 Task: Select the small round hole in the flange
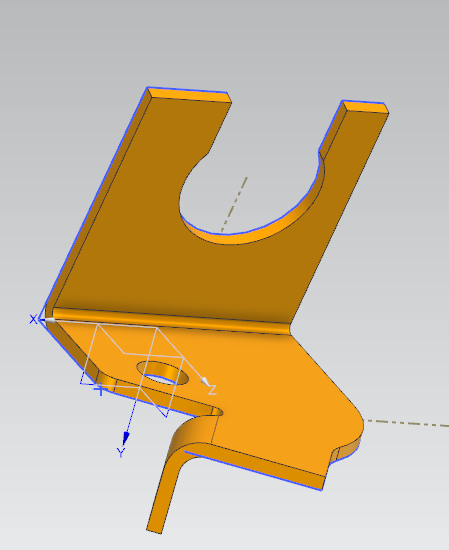pyautogui.click(x=163, y=373)
